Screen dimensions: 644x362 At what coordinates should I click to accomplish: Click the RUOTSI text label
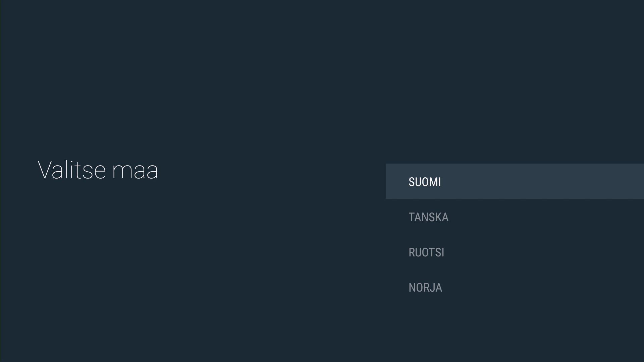(x=426, y=252)
